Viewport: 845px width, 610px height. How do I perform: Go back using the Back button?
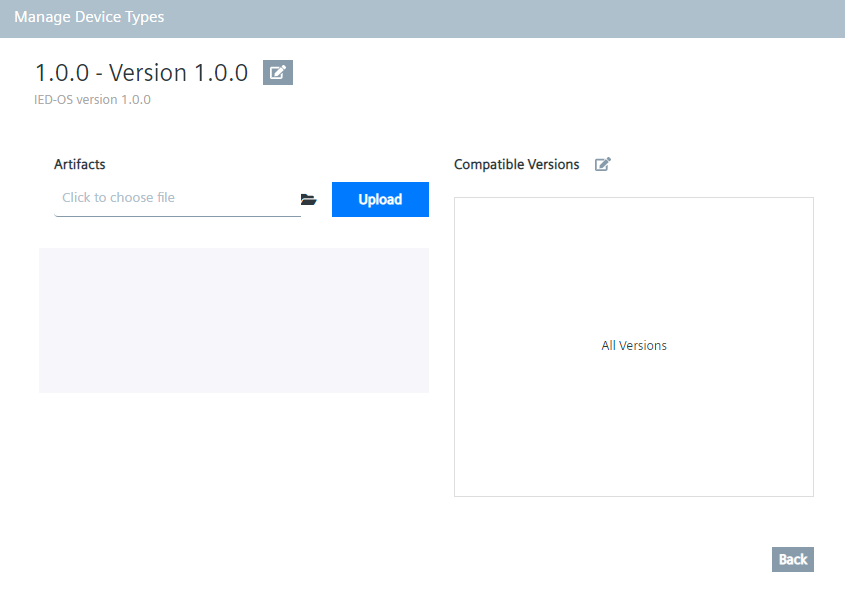[x=792, y=559]
